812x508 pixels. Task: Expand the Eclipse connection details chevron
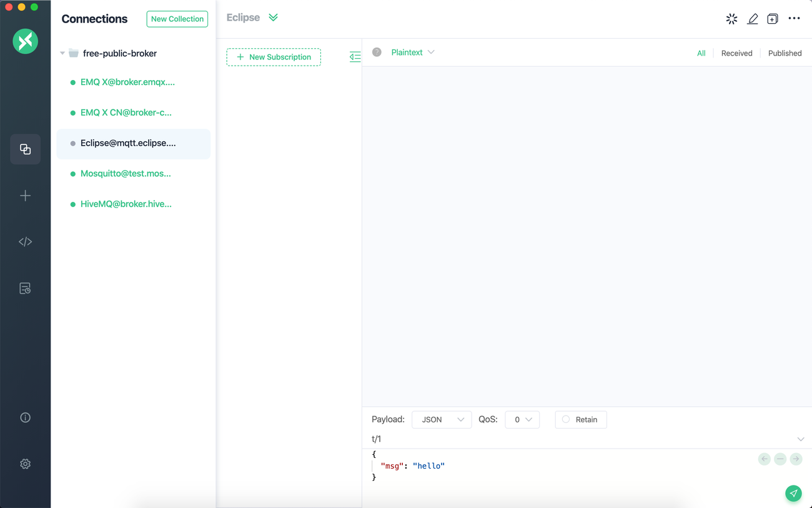pyautogui.click(x=273, y=17)
